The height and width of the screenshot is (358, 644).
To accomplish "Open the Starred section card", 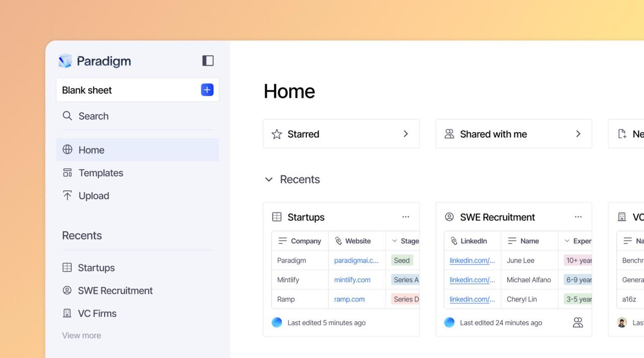I will click(x=341, y=134).
